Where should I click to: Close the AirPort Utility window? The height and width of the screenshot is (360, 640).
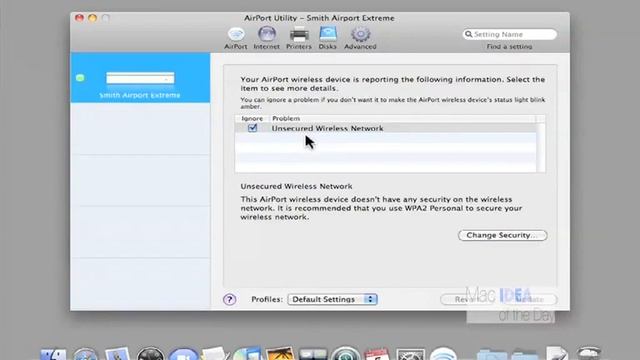(x=79, y=18)
